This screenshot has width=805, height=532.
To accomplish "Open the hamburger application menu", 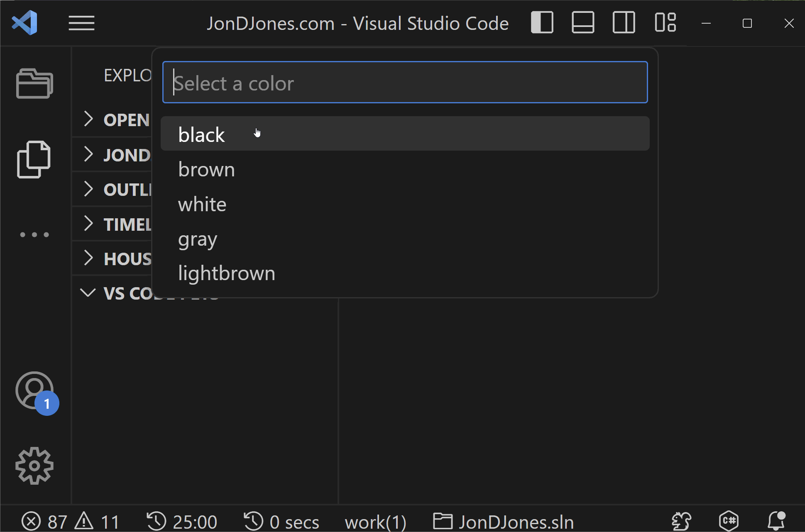I will [x=81, y=23].
